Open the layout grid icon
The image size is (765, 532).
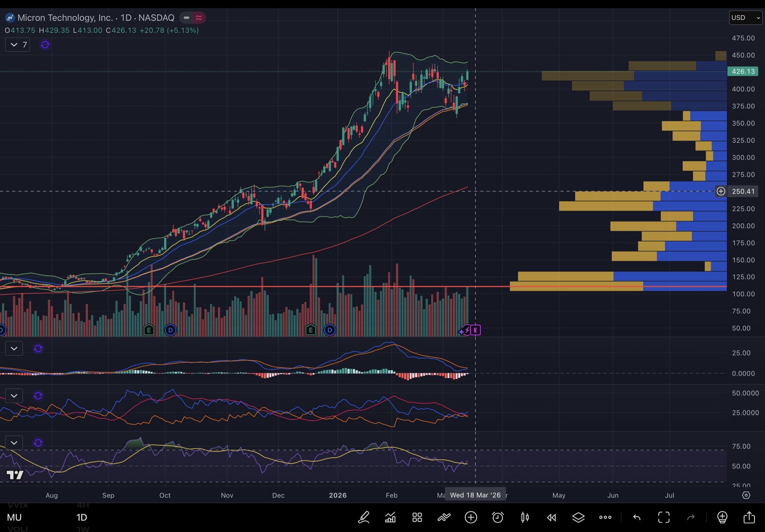tap(417, 517)
